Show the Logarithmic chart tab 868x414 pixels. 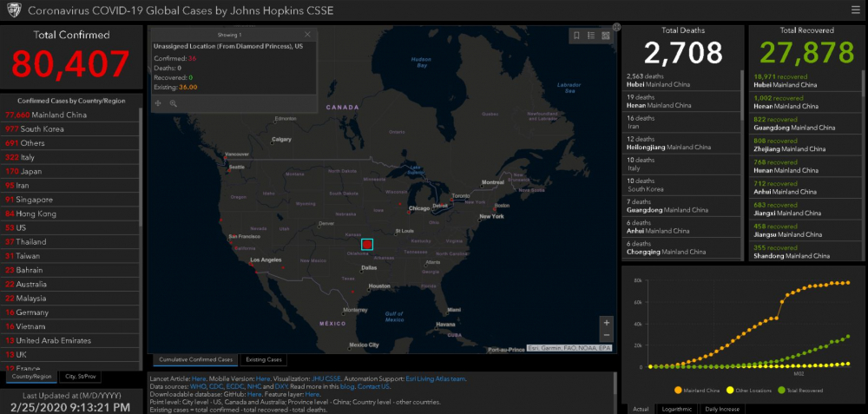pyautogui.click(x=676, y=409)
